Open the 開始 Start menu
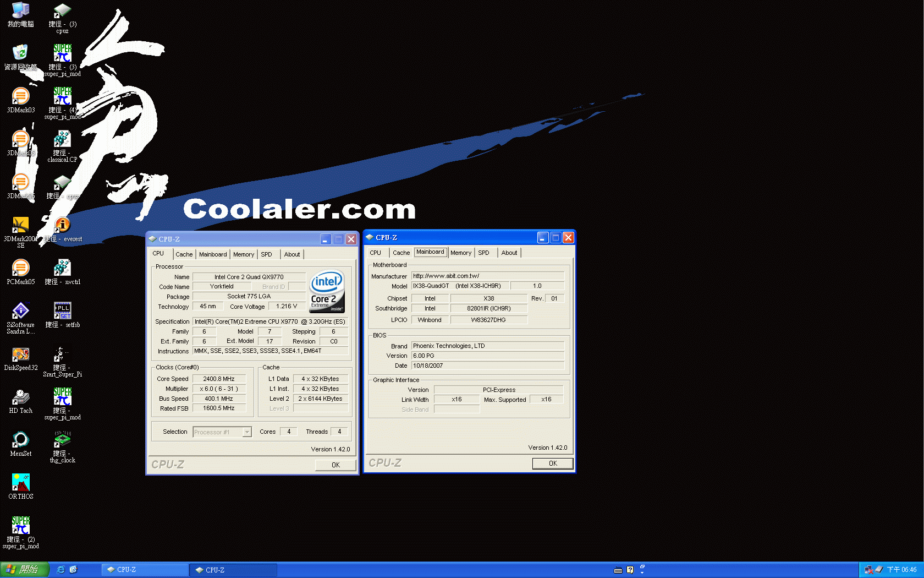The height and width of the screenshot is (578, 924). tap(25, 570)
